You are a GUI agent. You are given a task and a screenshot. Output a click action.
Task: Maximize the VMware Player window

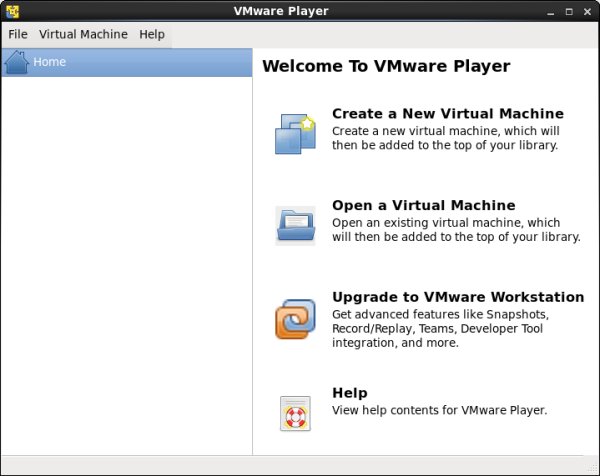coord(567,12)
